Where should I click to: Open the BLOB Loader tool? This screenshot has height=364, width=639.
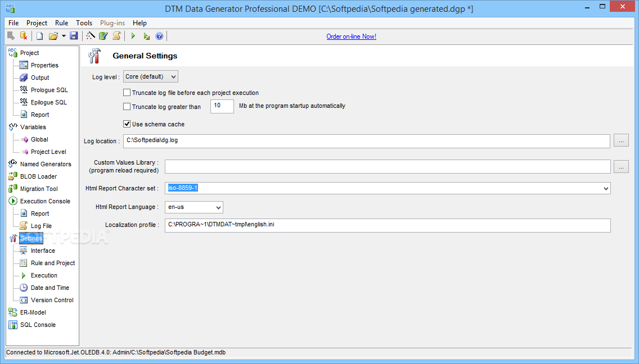(38, 176)
